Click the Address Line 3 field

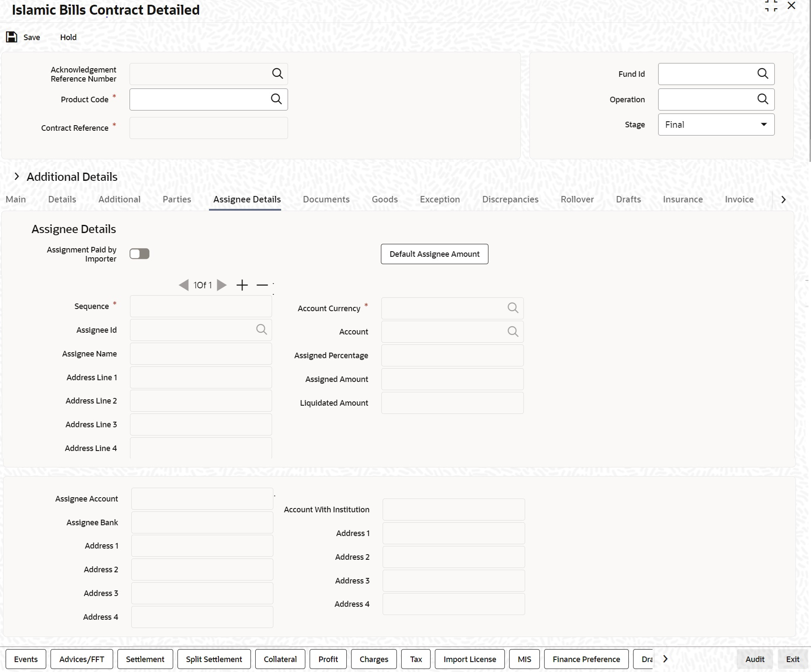201,425
